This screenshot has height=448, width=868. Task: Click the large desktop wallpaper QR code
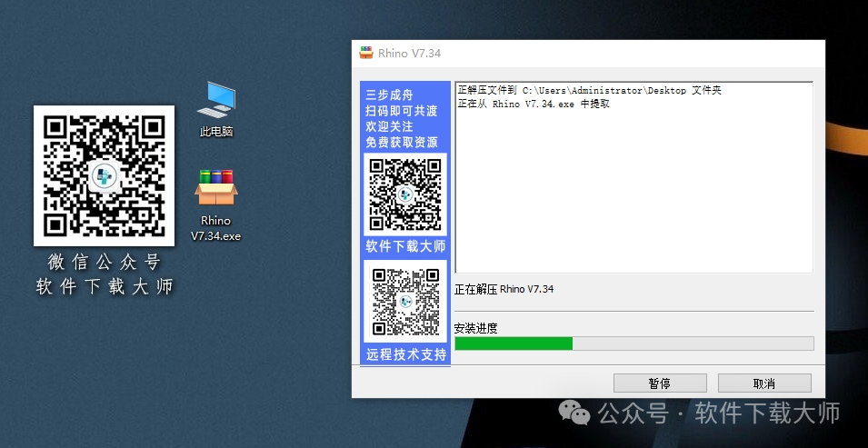105,175
